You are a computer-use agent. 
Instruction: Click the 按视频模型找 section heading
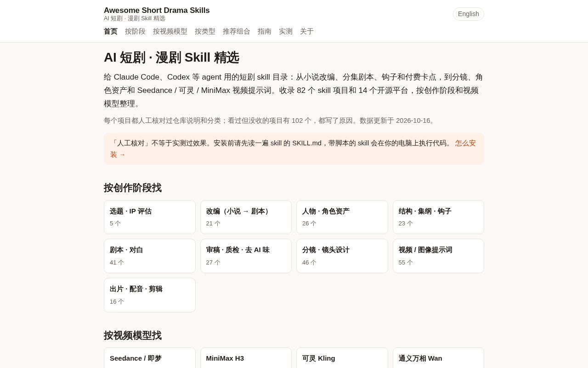pyautogui.click(x=133, y=335)
